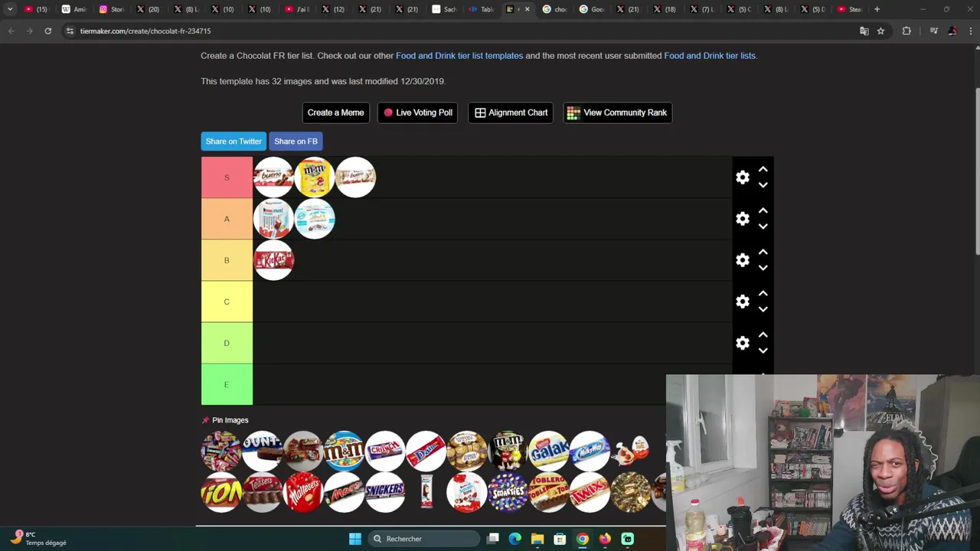Move B tier row down with arrow
This screenshot has width=980, height=551.
(x=763, y=268)
